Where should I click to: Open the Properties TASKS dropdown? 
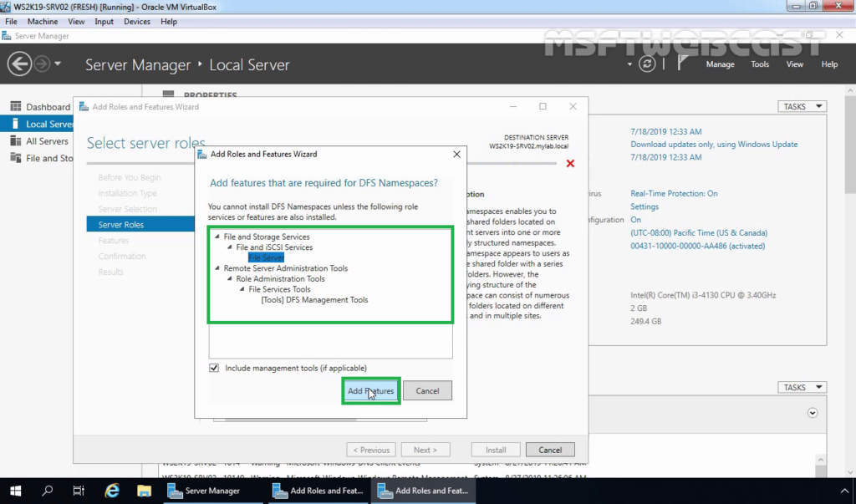click(x=802, y=106)
